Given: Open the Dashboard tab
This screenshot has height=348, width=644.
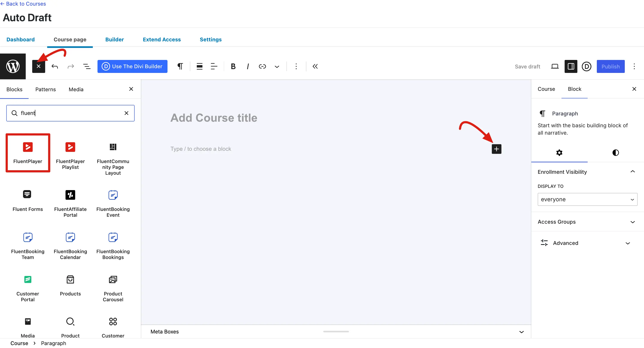Looking at the screenshot, I should (21, 40).
